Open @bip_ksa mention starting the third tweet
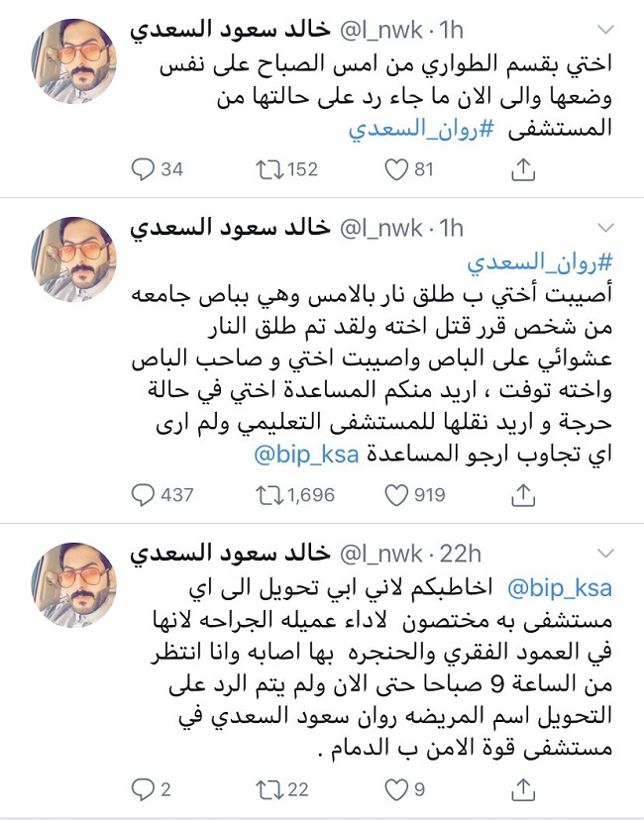Image resolution: width=644 pixels, height=820 pixels. coord(559,589)
